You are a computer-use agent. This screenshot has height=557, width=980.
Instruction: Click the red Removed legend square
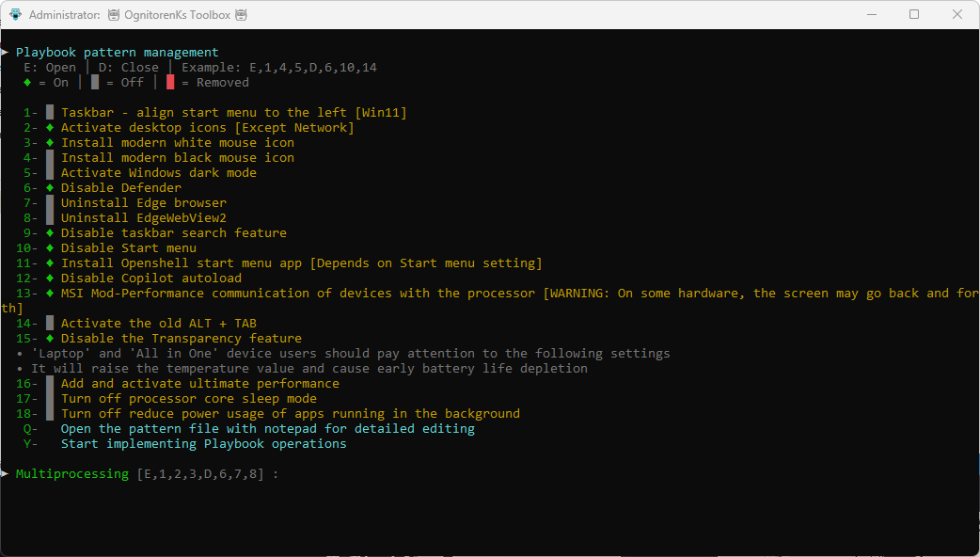(x=170, y=83)
